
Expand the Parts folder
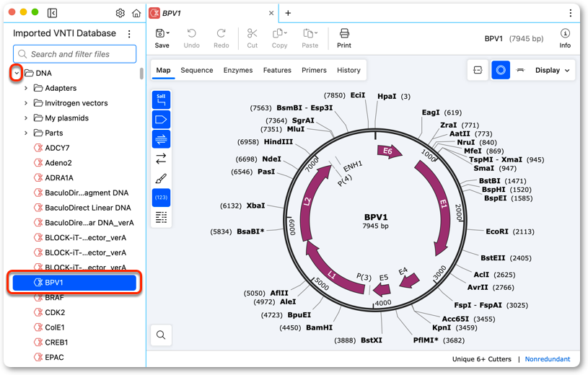point(25,133)
